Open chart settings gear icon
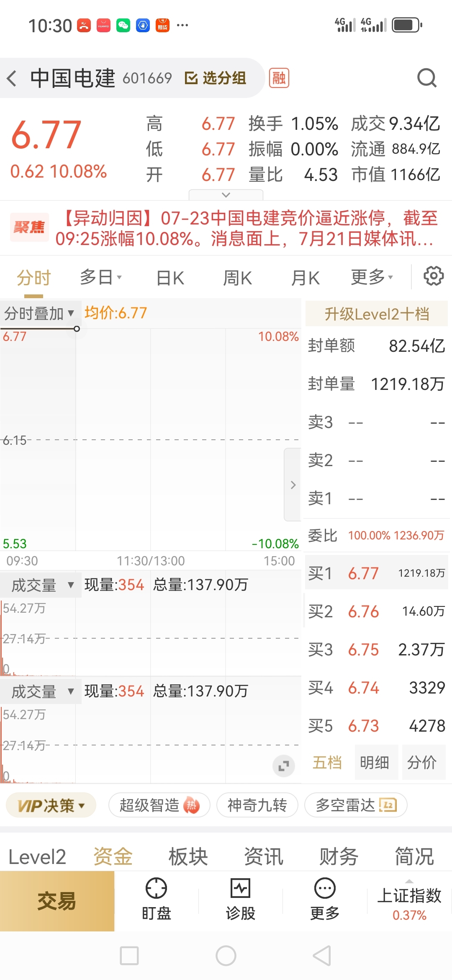Image resolution: width=452 pixels, height=980 pixels. click(433, 276)
